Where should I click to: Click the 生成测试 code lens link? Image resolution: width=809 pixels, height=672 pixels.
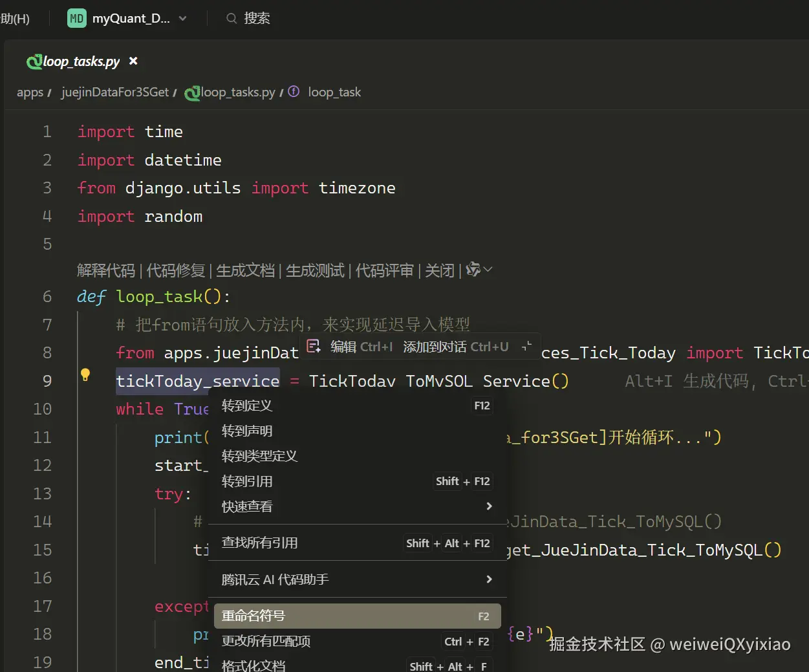coord(315,270)
